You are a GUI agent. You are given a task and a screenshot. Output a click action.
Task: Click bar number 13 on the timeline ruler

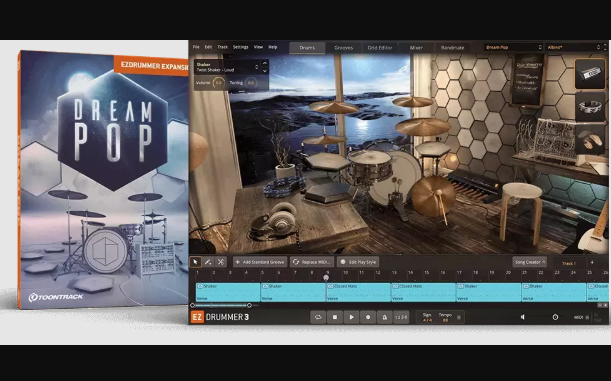(394, 273)
